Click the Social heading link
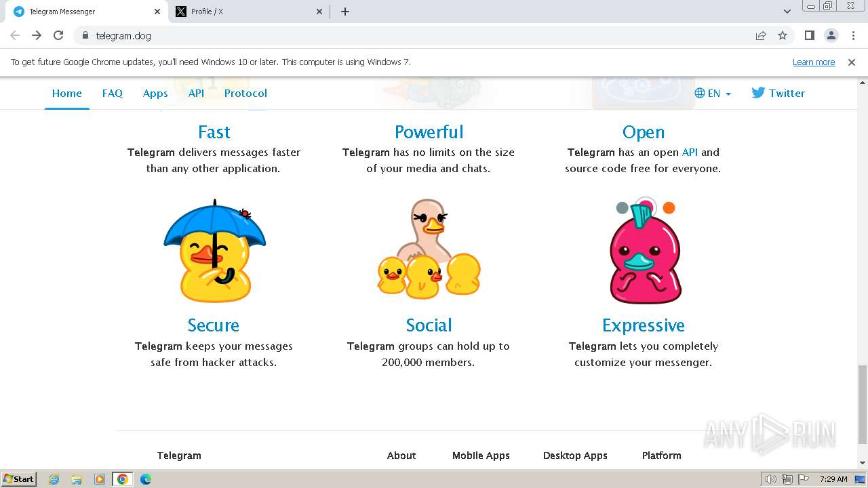Image resolution: width=868 pixels, height=488 pixels. [429, 325]
